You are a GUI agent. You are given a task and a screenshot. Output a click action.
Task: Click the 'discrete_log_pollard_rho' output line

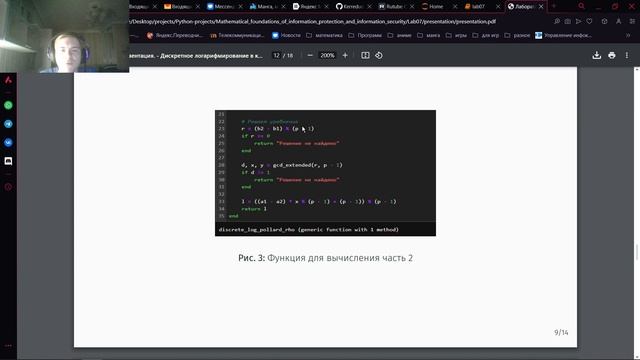[x=309, y=229]
